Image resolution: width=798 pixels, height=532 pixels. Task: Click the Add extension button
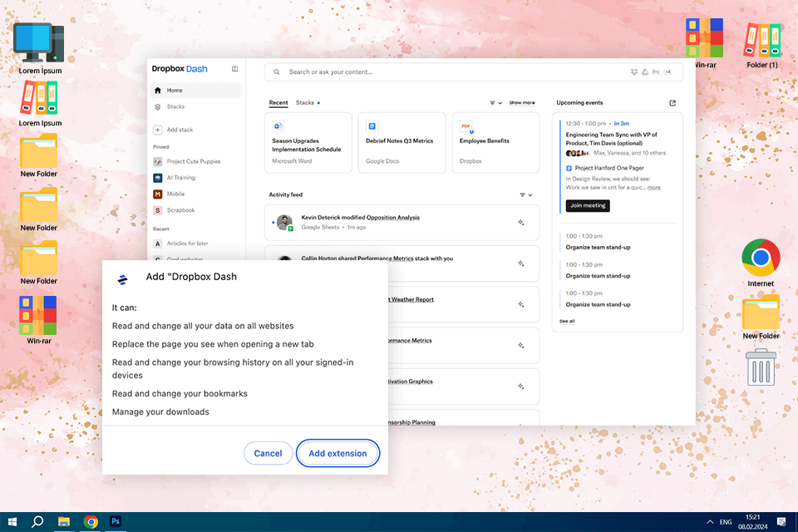[337, 453]
